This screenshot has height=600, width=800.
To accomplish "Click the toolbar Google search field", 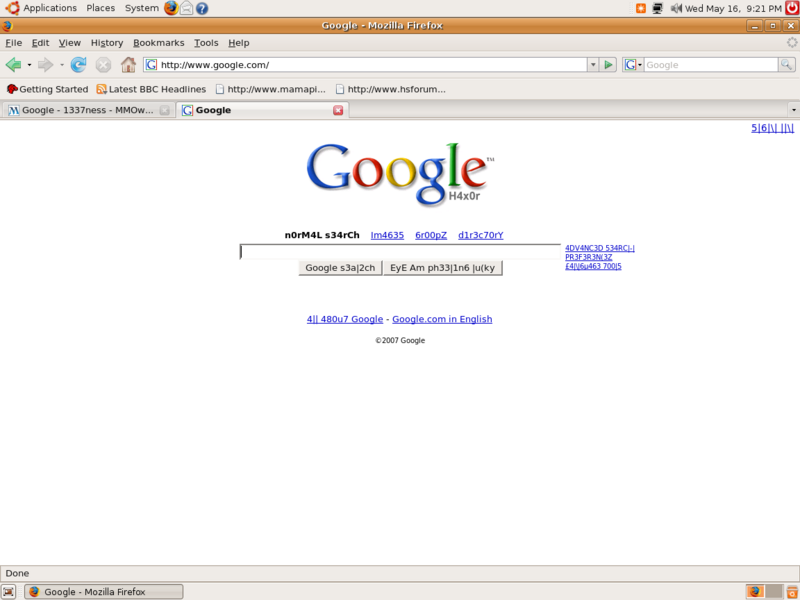I will point(711,65).
